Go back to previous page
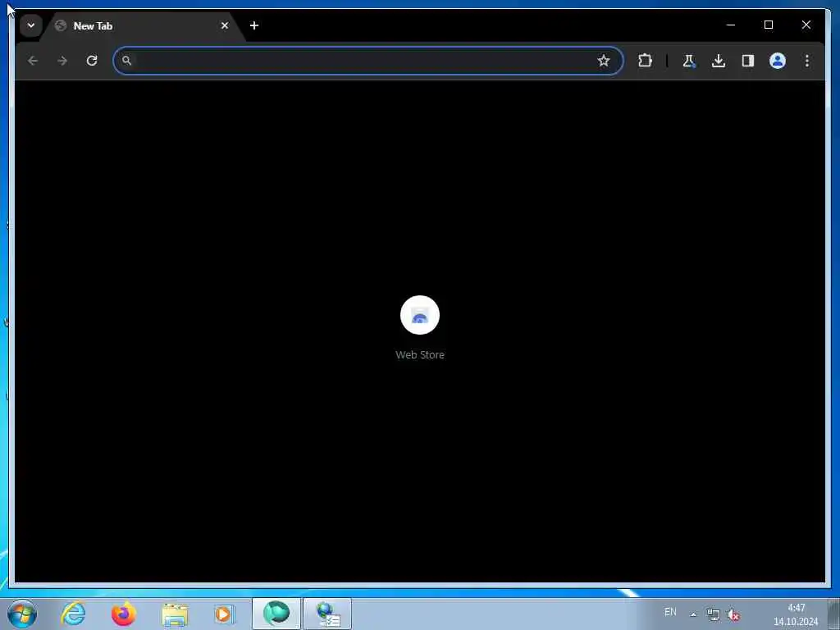The height and width of the screenshot is (630, 840). (33, 61)
